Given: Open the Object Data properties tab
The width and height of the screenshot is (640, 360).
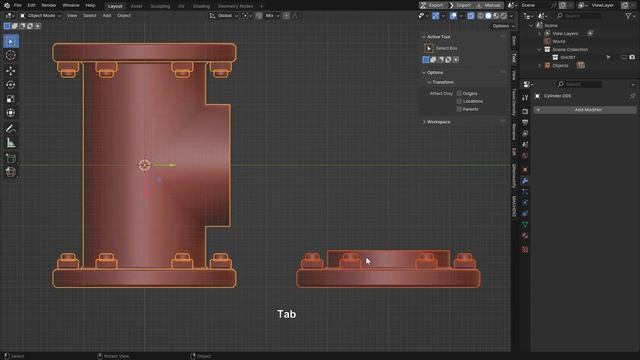Looking at the screenshot, I should [525, 224].
